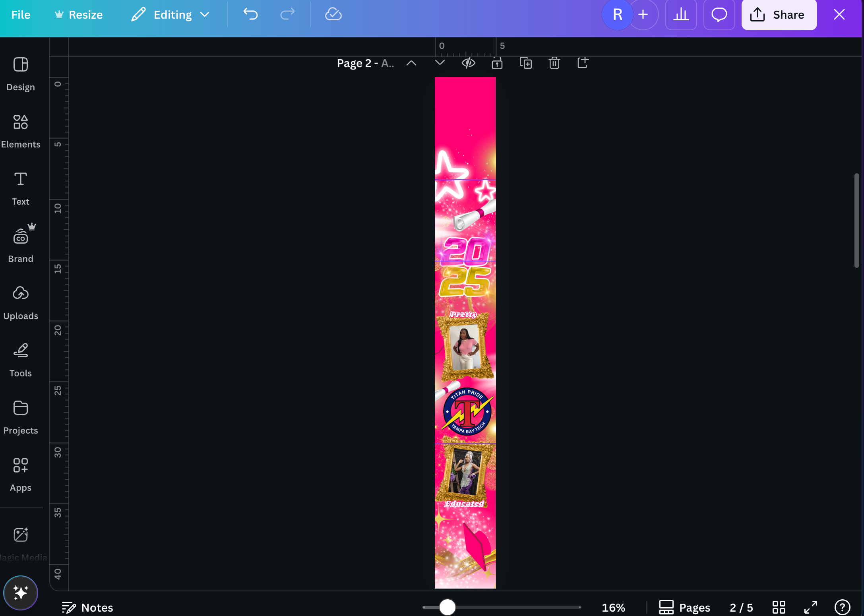
Task: Click the undo arrow
Action: click(250, 15)
